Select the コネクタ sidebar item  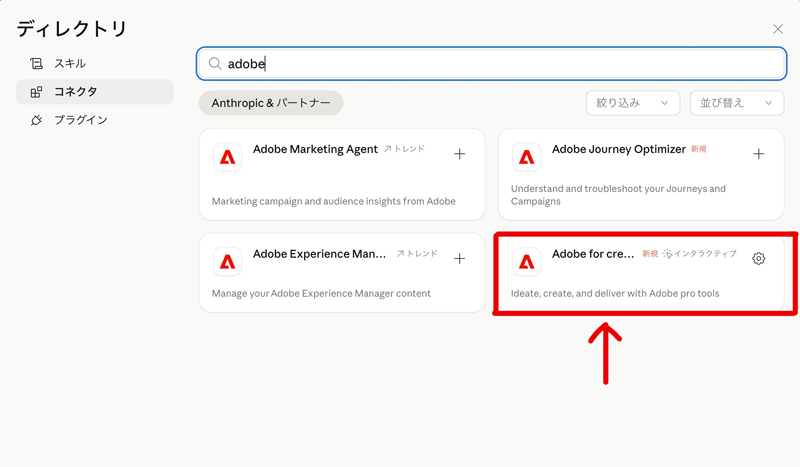point(76,92)
